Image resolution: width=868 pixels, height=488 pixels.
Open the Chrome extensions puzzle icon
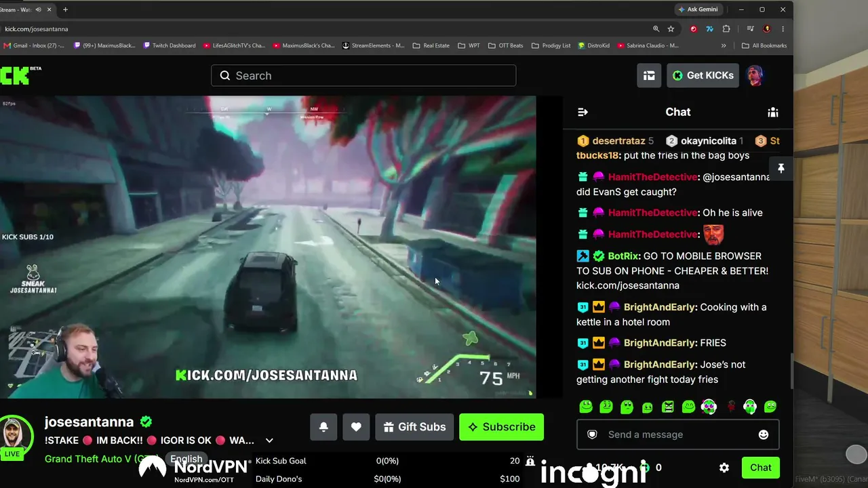(x=726, y=29)
